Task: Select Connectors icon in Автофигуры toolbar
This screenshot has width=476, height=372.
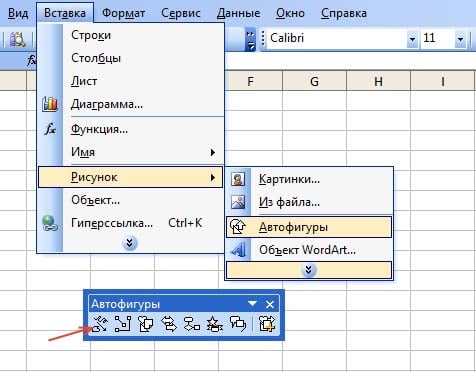Action: tap(123, 324)
